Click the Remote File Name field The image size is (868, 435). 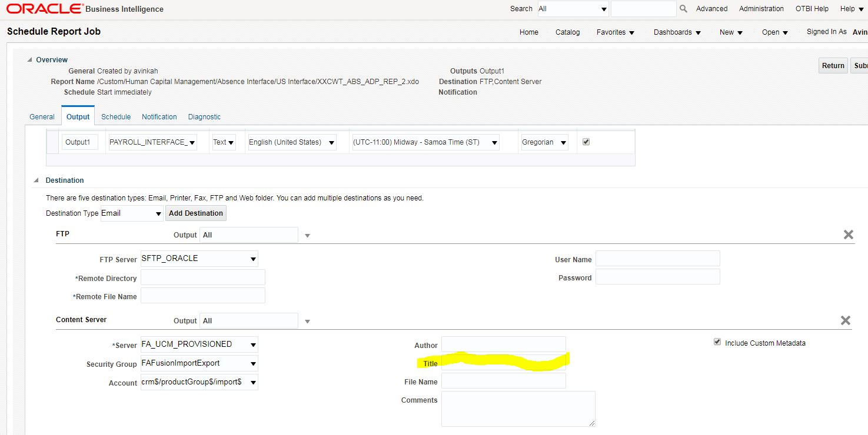[x=203, y=296]
